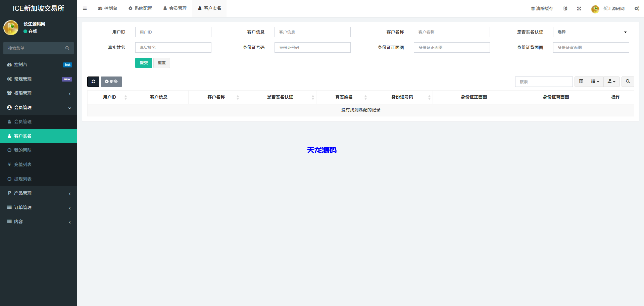This screenshot has height=306, width=644.
Task: Click the fullscreen expand icon in top bar
Action: click(579, 8)
